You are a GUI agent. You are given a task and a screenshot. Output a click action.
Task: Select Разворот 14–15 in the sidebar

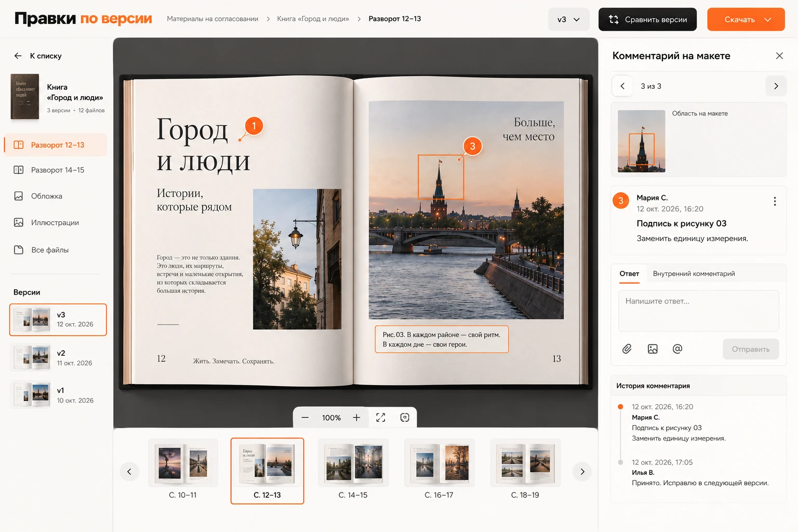pos(56,170)
